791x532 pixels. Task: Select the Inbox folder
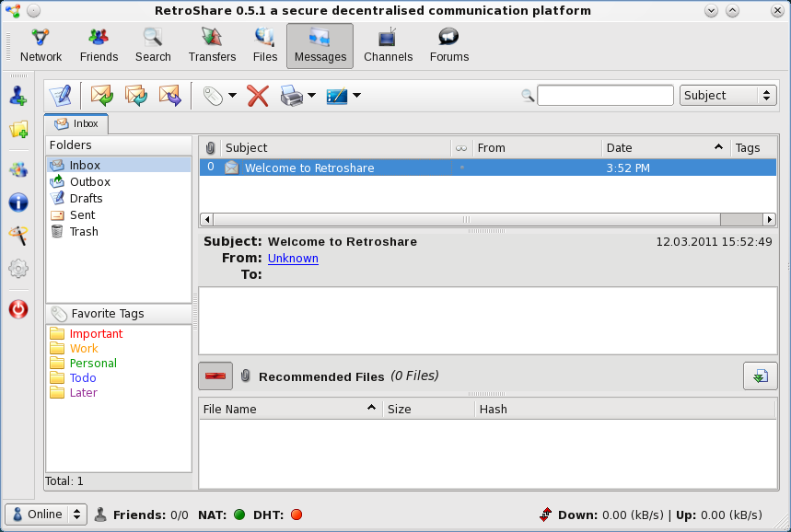(119, 165)
